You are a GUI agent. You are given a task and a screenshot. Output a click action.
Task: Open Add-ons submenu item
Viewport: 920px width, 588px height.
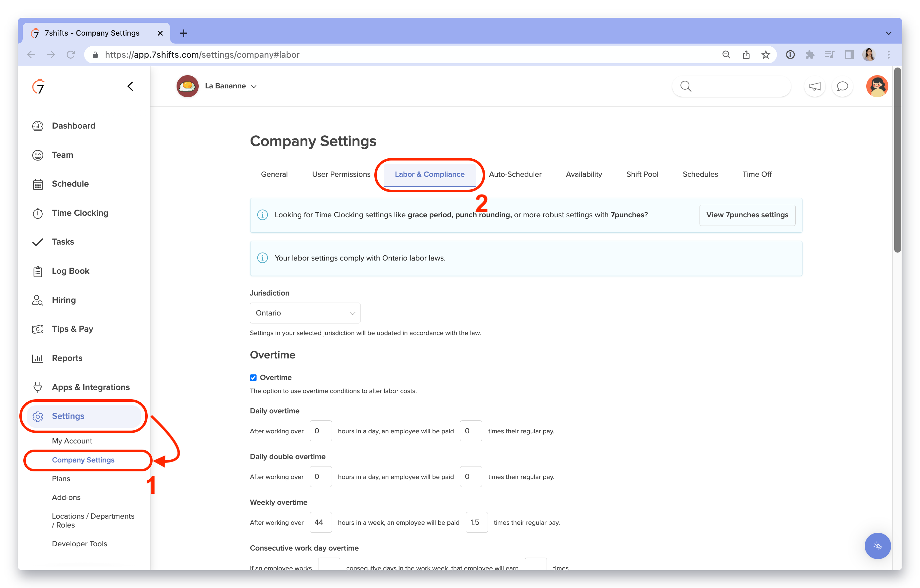[66, 497]
